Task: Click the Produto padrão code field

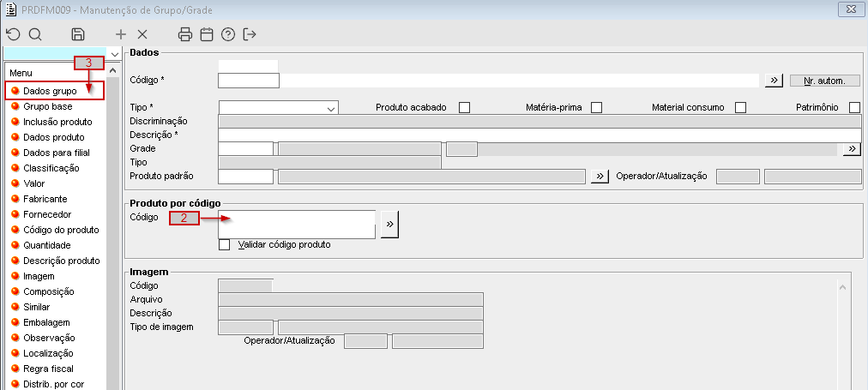Action: pyautogui.click(x=246, y=177)
